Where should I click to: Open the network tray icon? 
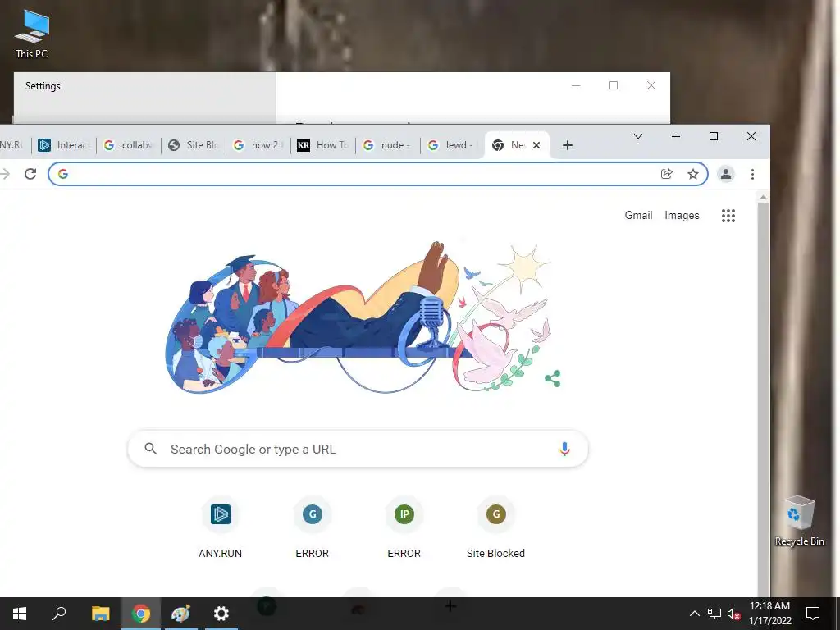click(x=714, y=614)
